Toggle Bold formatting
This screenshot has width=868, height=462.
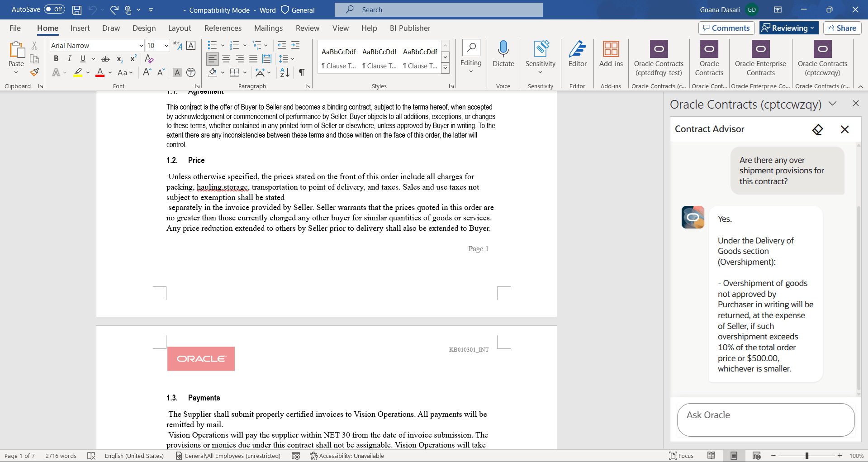(56, 59)
